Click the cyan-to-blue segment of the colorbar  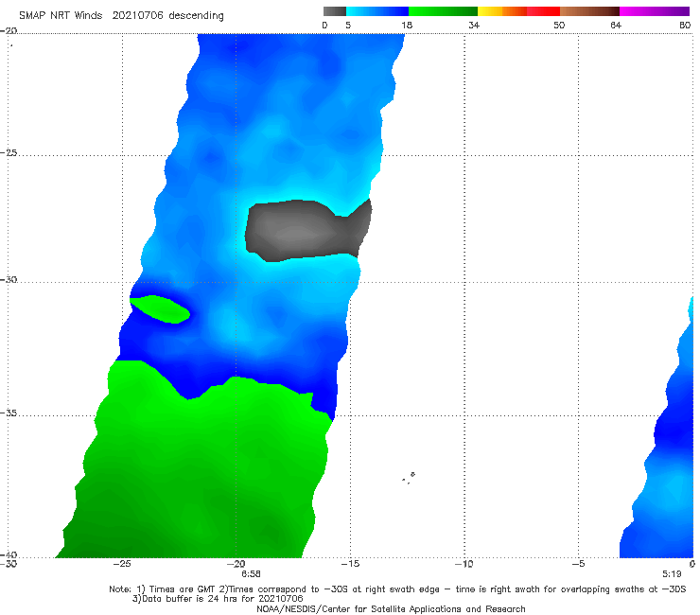click(x=377, y=11)
